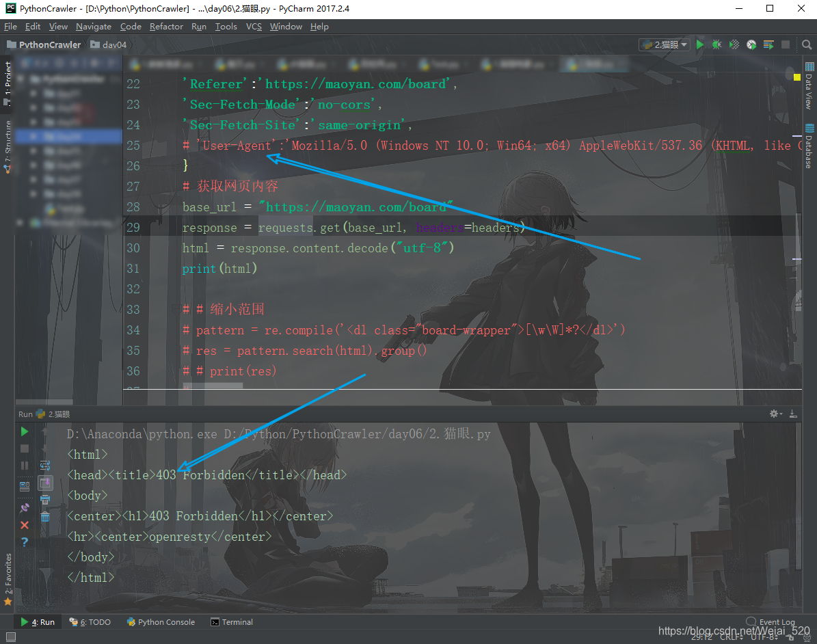Screen dimensions: 817x644
Task: Change file encoding UTF-8 in status bar
Action: coord(765,636)
